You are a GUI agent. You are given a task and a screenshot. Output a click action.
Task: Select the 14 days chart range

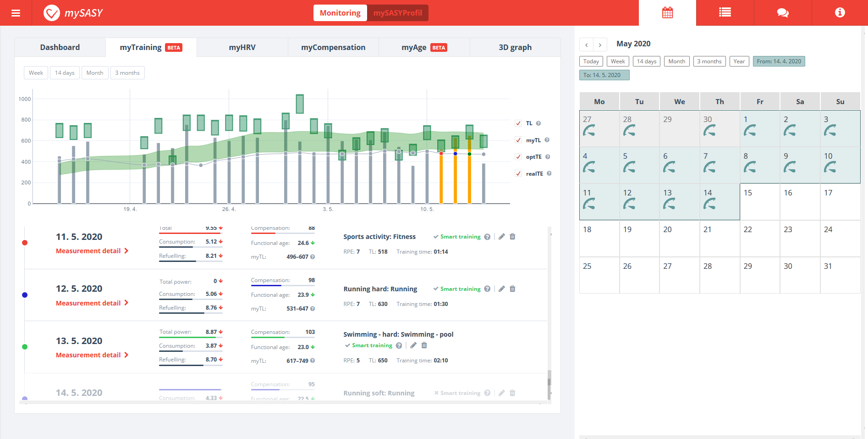[65, 73]
